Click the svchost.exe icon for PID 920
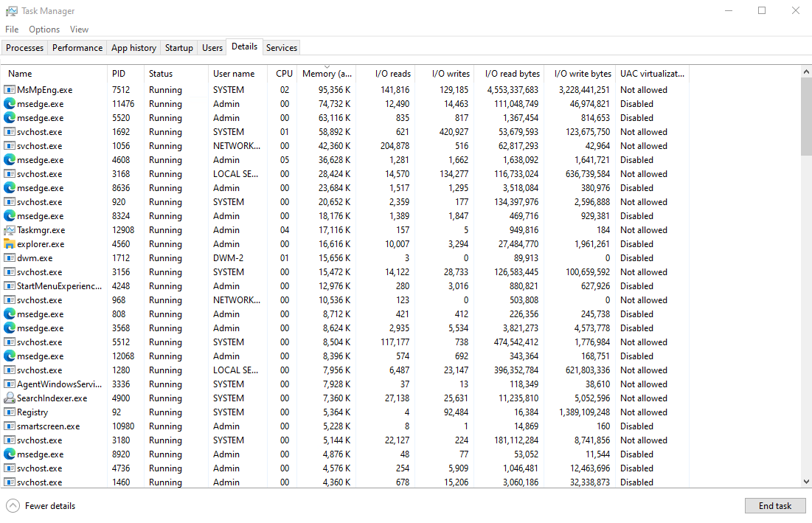Viewport: 812px width, 523px height. click(x=10, y=201)
